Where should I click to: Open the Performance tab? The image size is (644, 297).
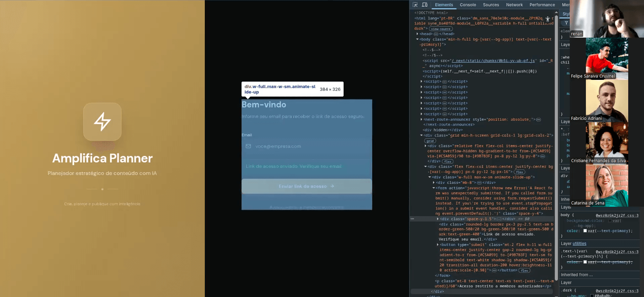[542, 5]
